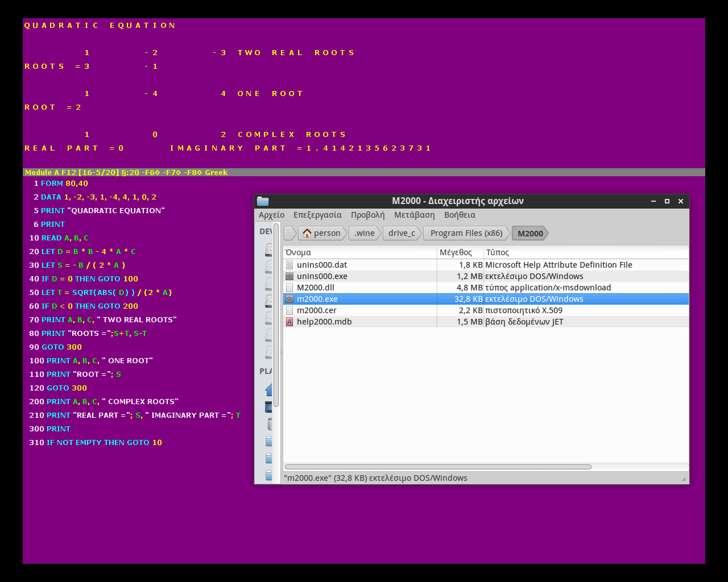This screenshot has height=582, width=728.
Task: Click the folder icon in file manager title bar
Action: (x=262, y=201)
